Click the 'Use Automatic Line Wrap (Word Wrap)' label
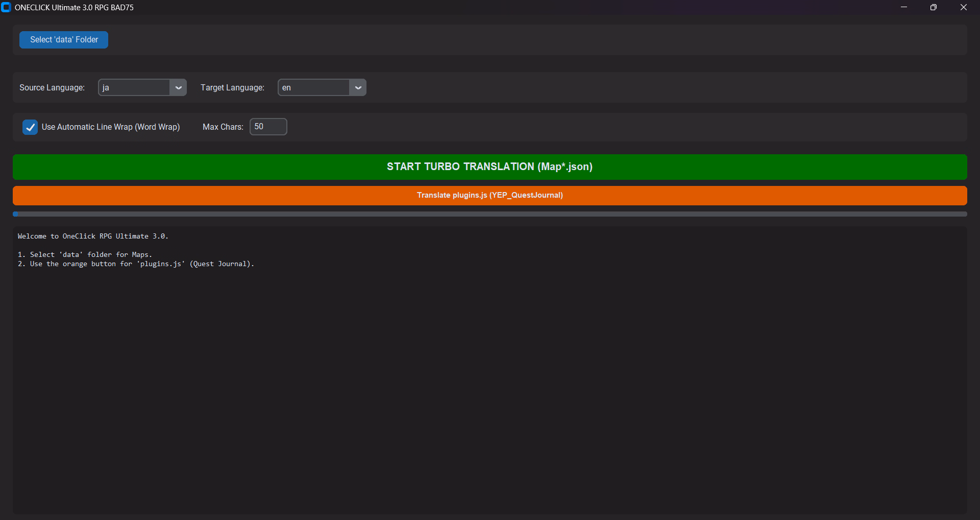The image size is (980, 520). tap(111, 127)
